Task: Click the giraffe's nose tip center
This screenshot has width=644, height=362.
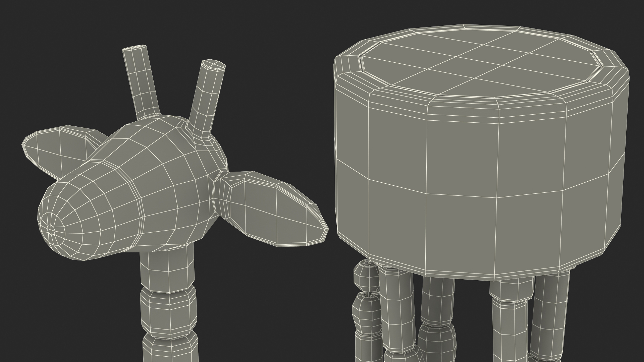Action: click(51, 230)
